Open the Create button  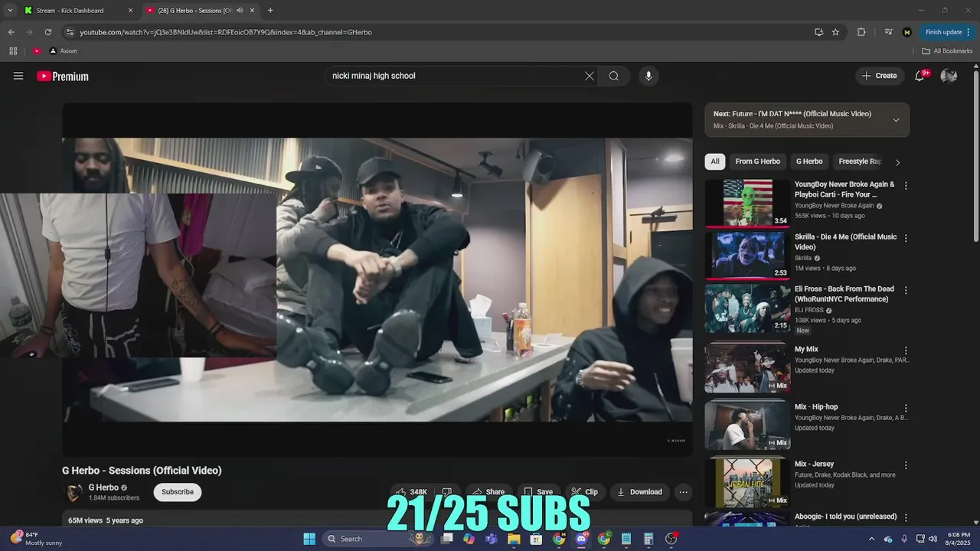(x=879, y=76)
